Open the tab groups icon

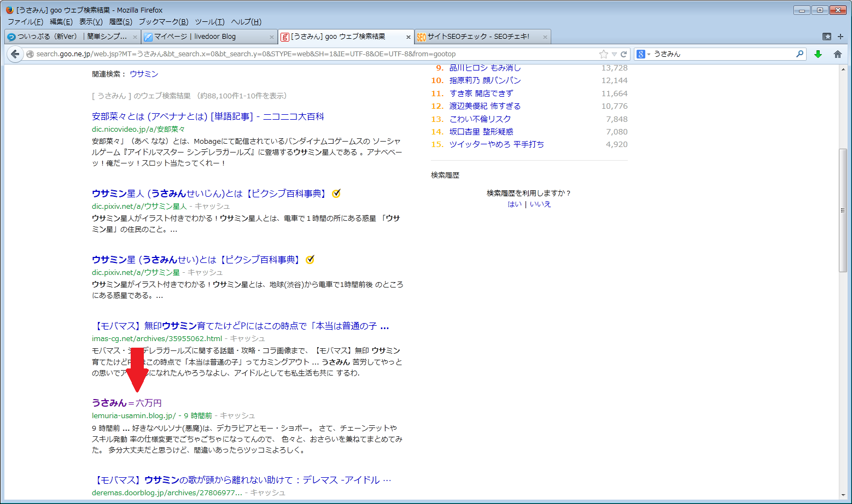click(x=827, y=37)
